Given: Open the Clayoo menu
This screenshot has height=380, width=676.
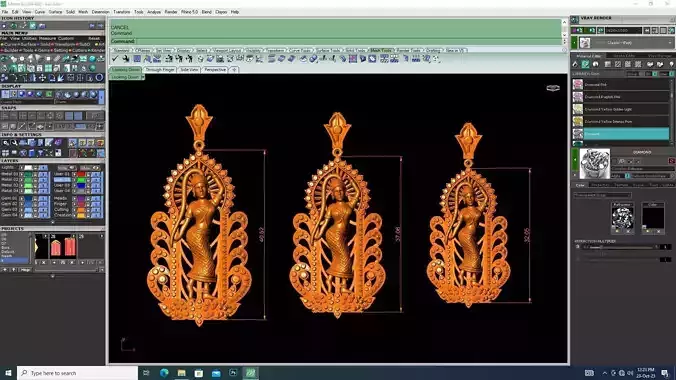Looking at the screenshot, I should click(221, 12).
